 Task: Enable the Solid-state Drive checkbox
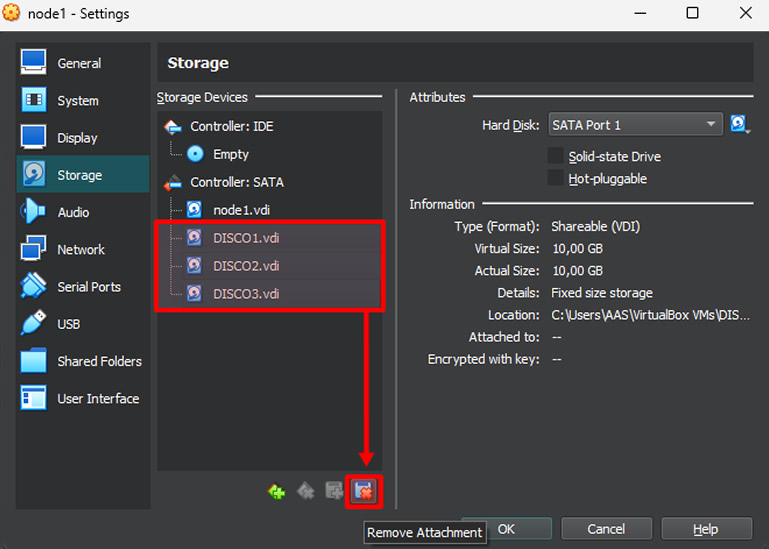556,156
